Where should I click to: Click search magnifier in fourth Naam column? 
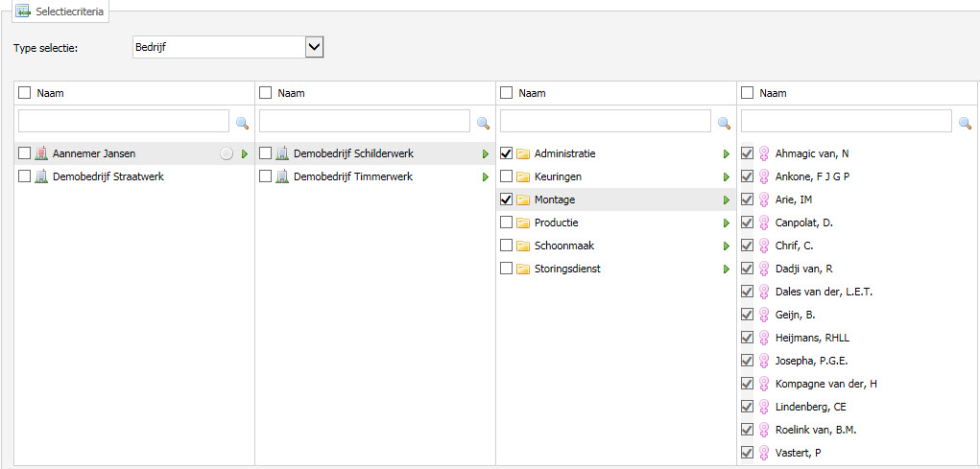[x=965, y=123]
